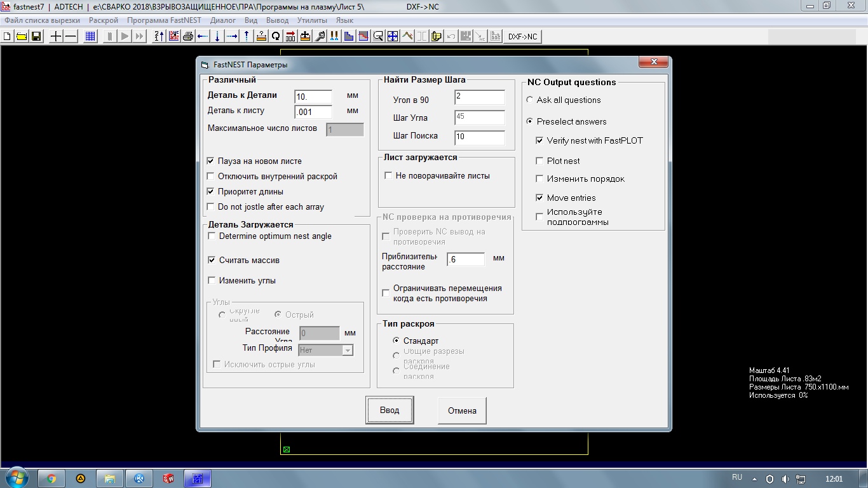The width and height of the screenshot is (868, 488).
Task: Click the 'Деталь к Детали' input field
Action: click(x=313, y=97)
